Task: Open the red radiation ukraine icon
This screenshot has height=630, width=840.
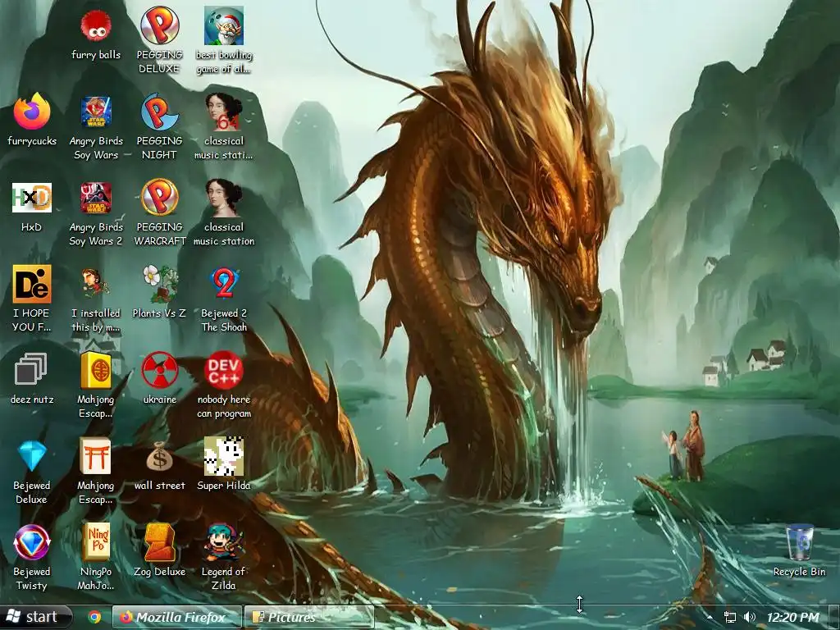Action: pyautogui.click(x=160, y=370)
